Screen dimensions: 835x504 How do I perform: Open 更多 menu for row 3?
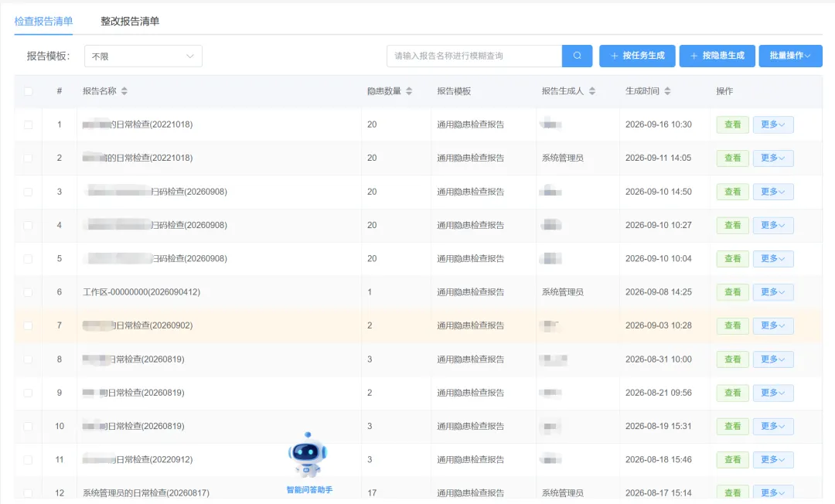pyautogui.click(x=772, y=192)
